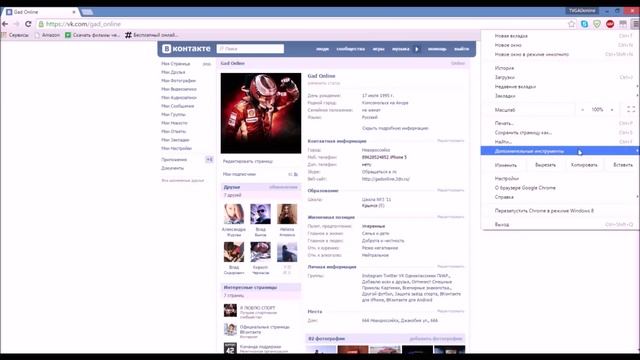
Task: Open the hash-symbol Бесплатный онлайн bookmark
Action: pos(151,35)
